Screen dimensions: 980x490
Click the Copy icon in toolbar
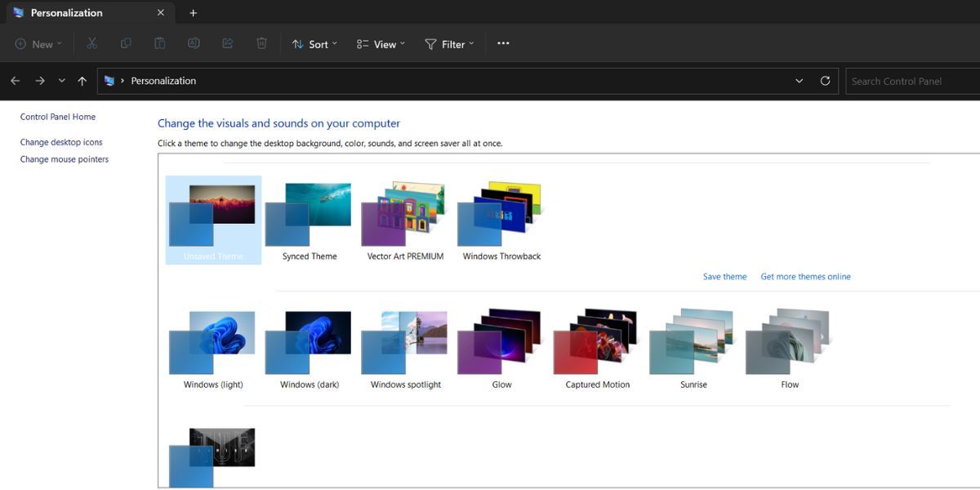coord(126,44)
